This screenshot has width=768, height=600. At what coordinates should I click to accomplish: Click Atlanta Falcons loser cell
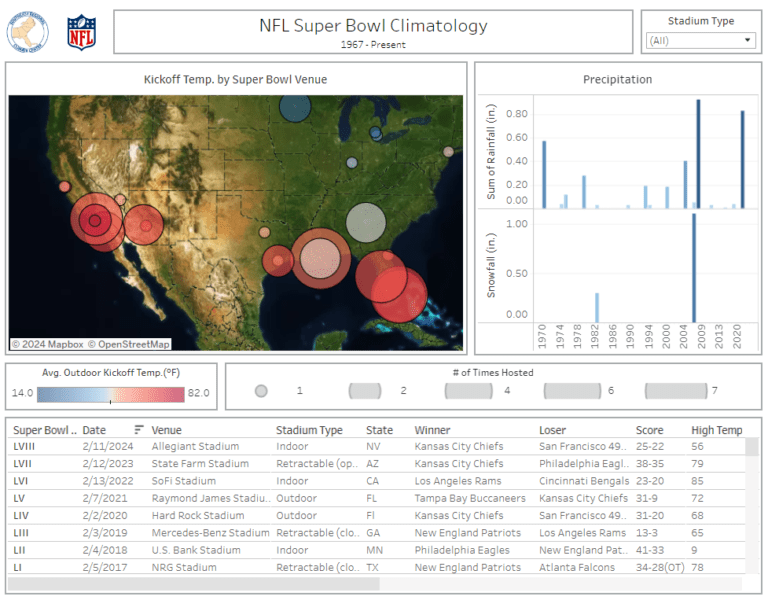[576, 567]
